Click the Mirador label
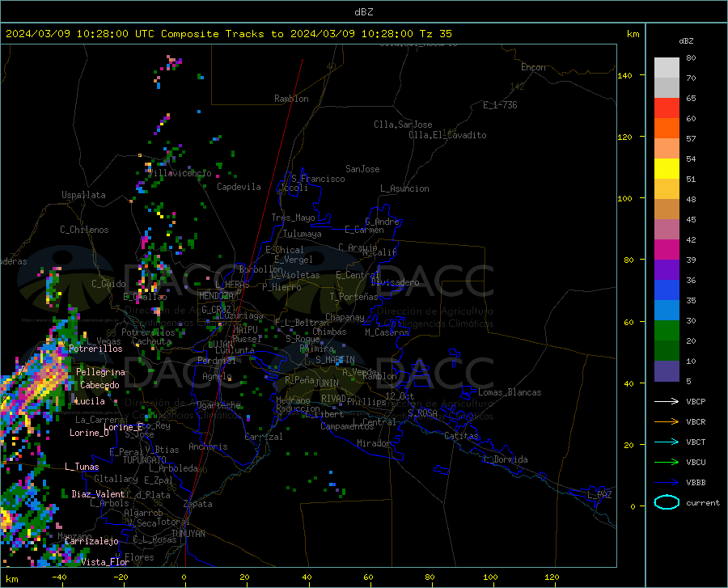This screenshot has height=588, width=728. point(374,443)
